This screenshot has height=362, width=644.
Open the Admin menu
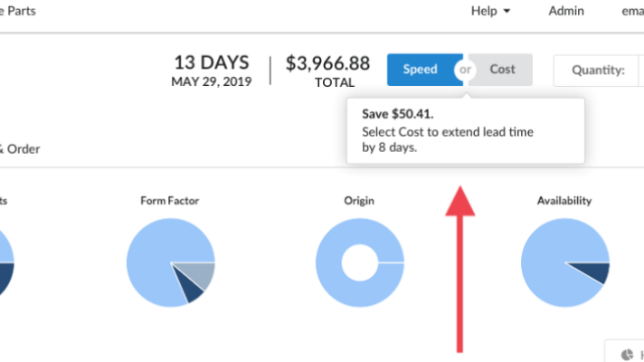[566, 11]
